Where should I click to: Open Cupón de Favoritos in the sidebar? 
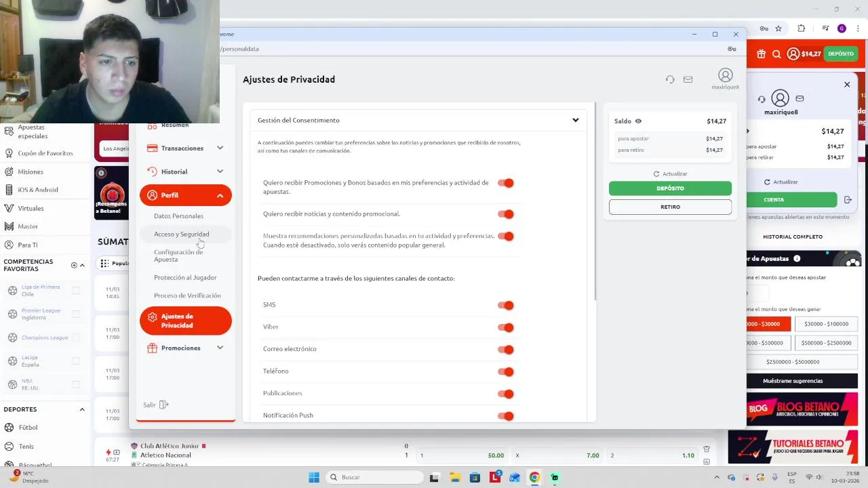45,153
